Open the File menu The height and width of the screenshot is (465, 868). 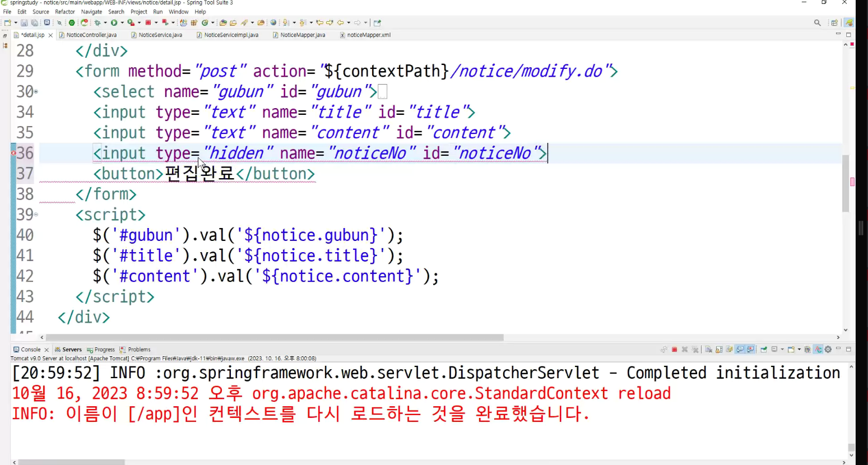tap(7, 12)
